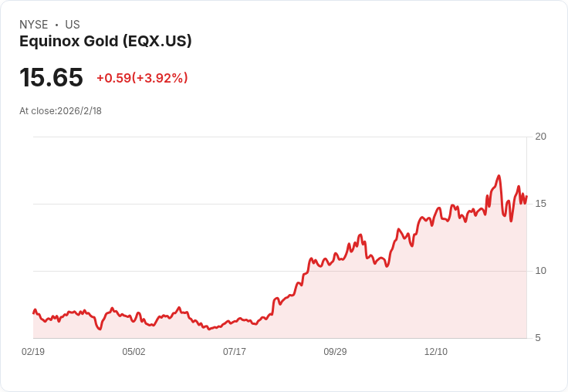The height and width of the screenshot is (392, 568).
Task: Click the 20 price axis label
Action: [x=541, y=137]
